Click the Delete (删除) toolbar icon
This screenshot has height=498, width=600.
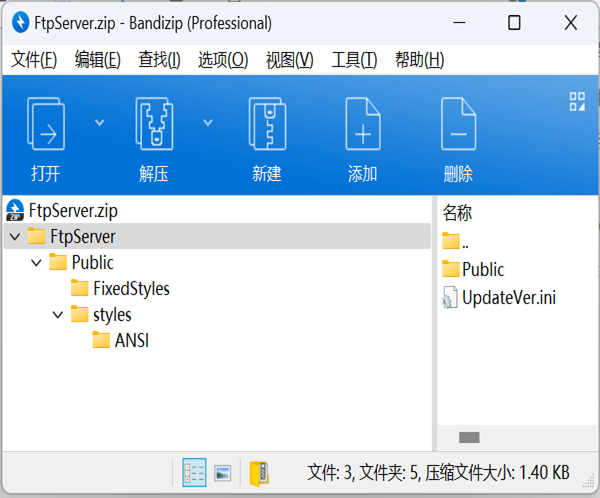(458, 124)
